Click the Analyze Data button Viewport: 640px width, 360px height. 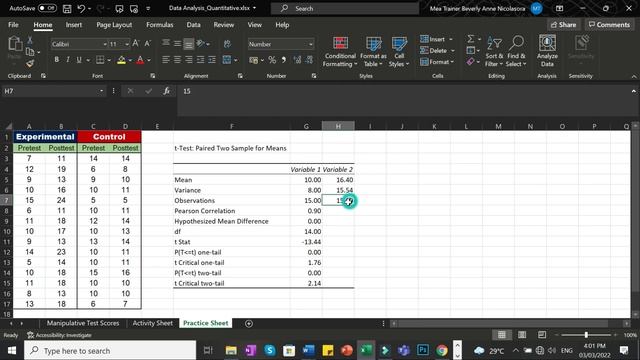point(547,51)
